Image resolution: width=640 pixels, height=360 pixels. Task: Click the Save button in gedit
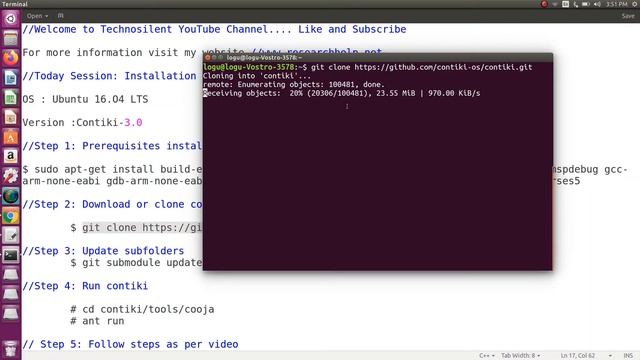point(628,16)
